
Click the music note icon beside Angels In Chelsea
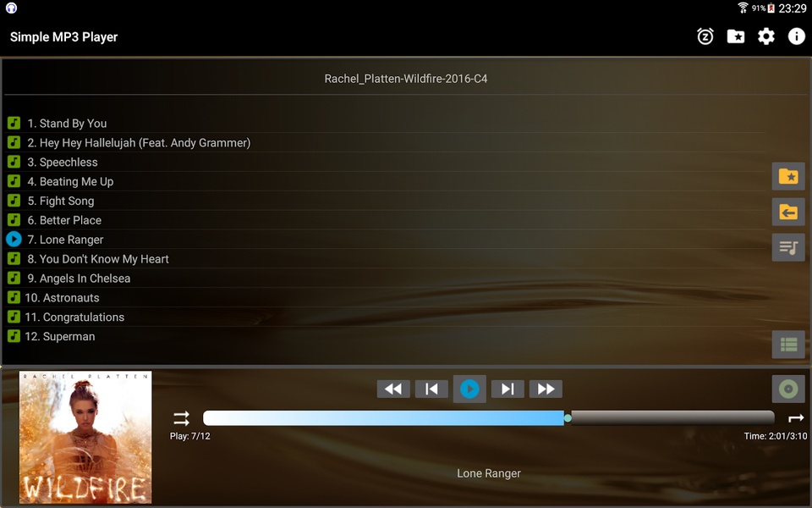(x=14, y=278)
